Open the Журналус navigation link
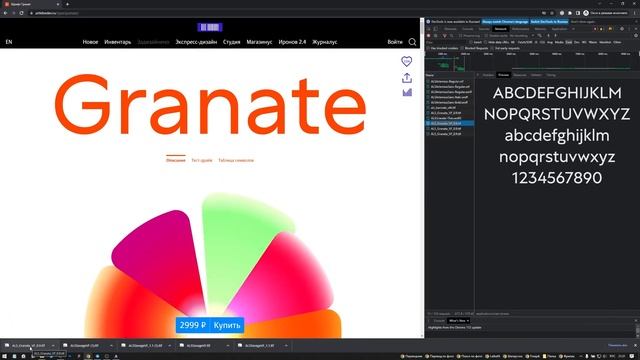The width and height of the screenshot is (640, 360). pyautogui.click(x=324, y=42)
